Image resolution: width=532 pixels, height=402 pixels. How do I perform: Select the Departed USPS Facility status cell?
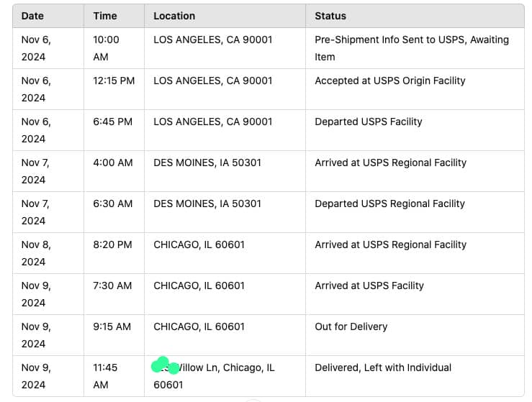coord(369,122)
